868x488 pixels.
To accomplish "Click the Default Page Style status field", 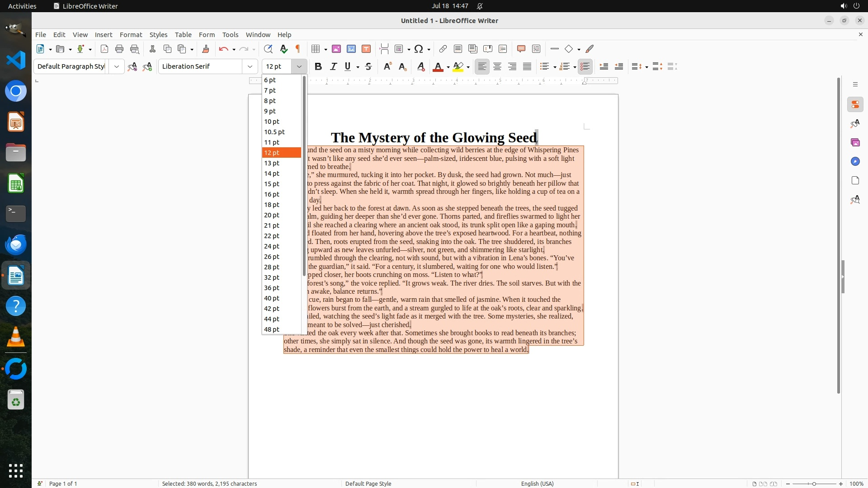I will pos(368,483).
